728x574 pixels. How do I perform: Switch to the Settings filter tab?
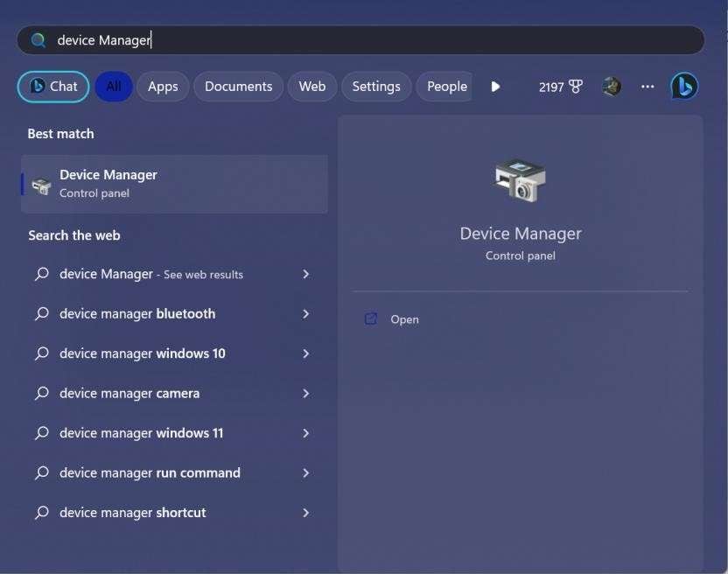pyautogui.click(x=376, y=87)
